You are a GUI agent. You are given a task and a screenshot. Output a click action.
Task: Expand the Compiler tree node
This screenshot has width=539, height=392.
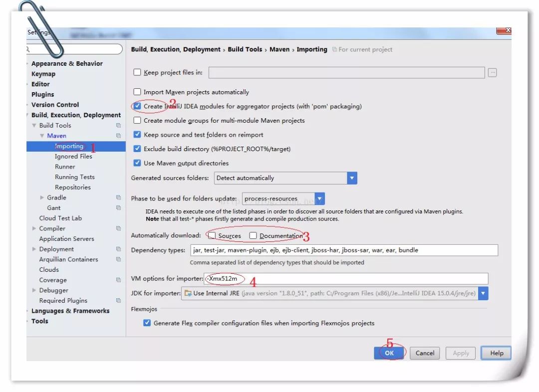34,228
